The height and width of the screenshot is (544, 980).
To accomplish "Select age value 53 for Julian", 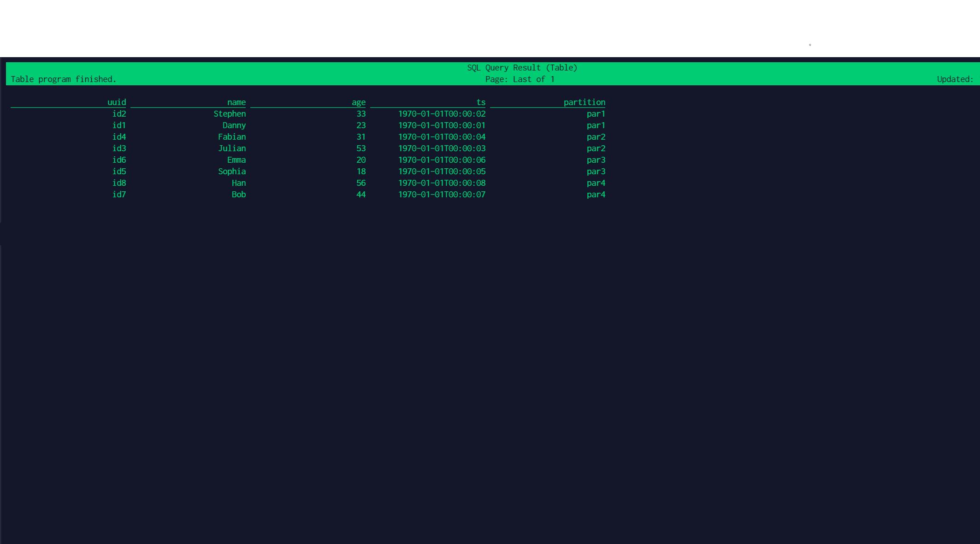I will click(x=360, y=148).
